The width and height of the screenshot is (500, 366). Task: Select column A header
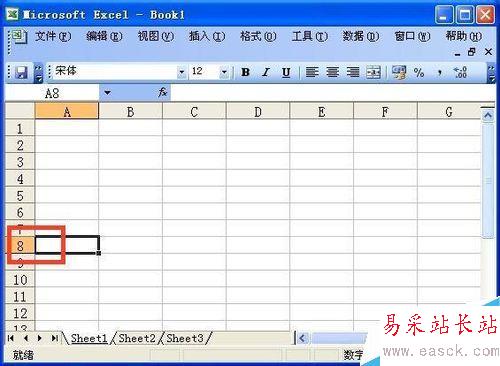67,111
